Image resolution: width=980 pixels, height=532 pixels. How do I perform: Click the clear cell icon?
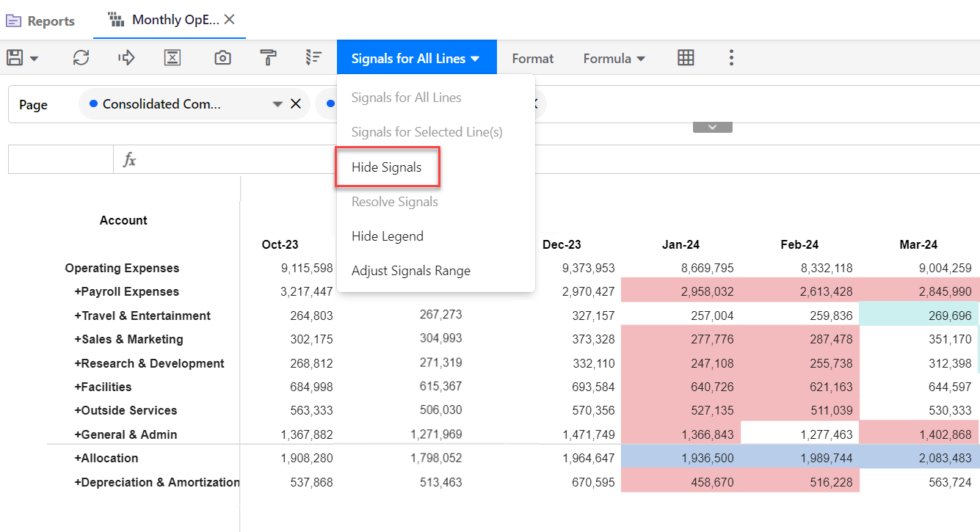coord(173,57)
